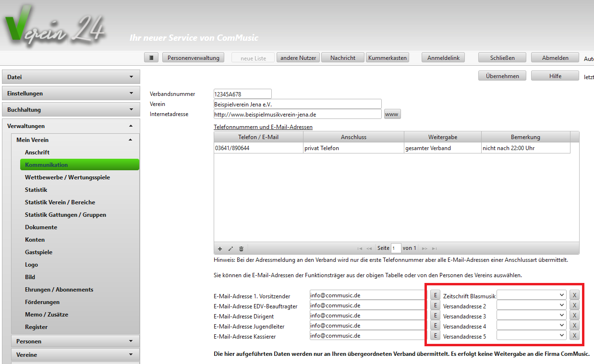Screen dimensions: 594x364
Task: Add a new phone or email entry
Action: (x=220, y=249)
